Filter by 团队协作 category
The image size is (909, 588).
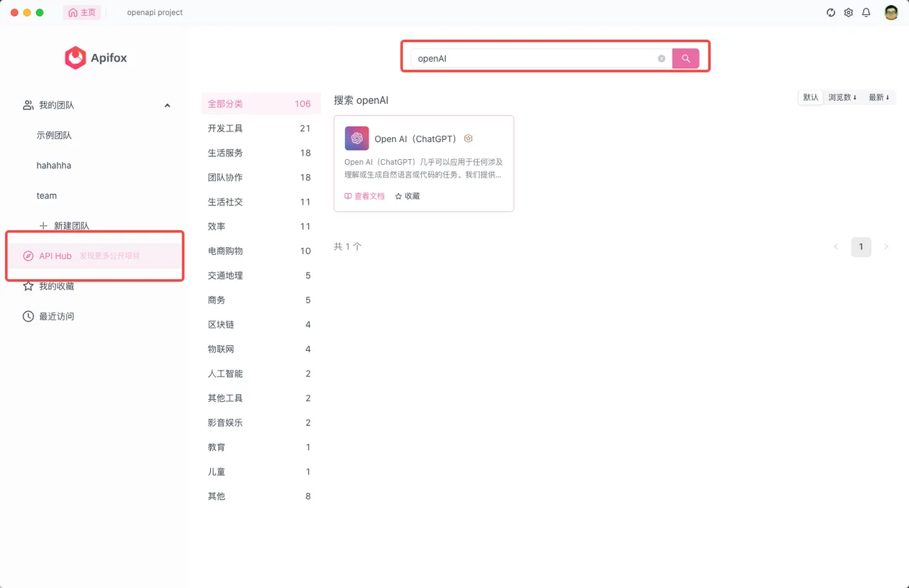tap(261, 178)
